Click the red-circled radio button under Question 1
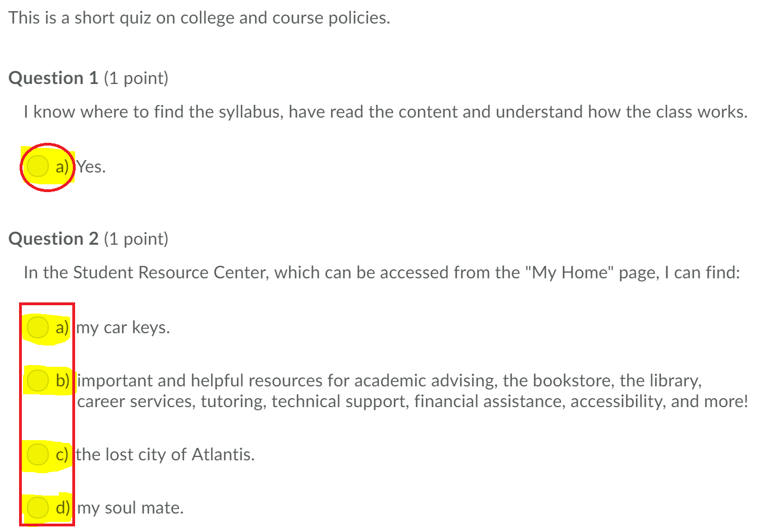 click(x=37, y=166)
